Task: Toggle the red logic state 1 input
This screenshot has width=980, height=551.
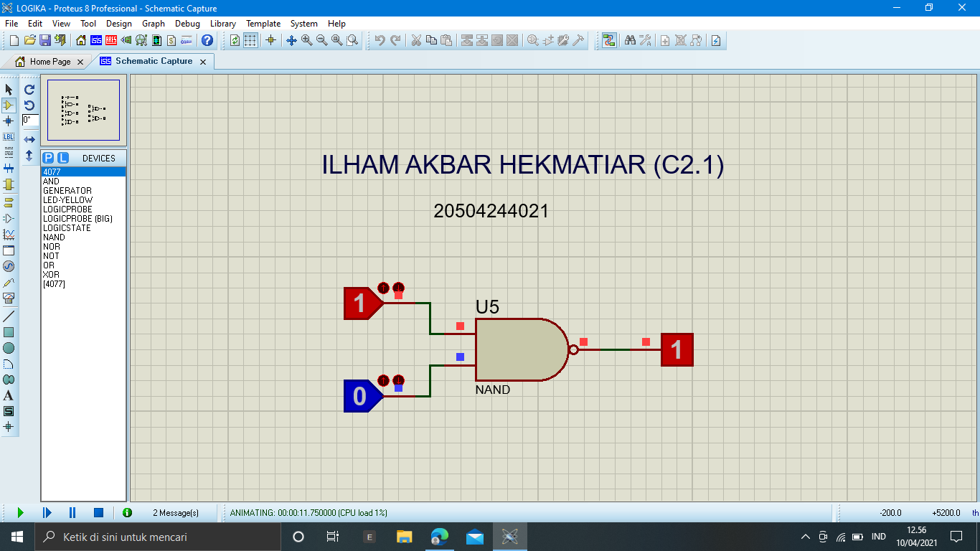Action: pos(363,303)
